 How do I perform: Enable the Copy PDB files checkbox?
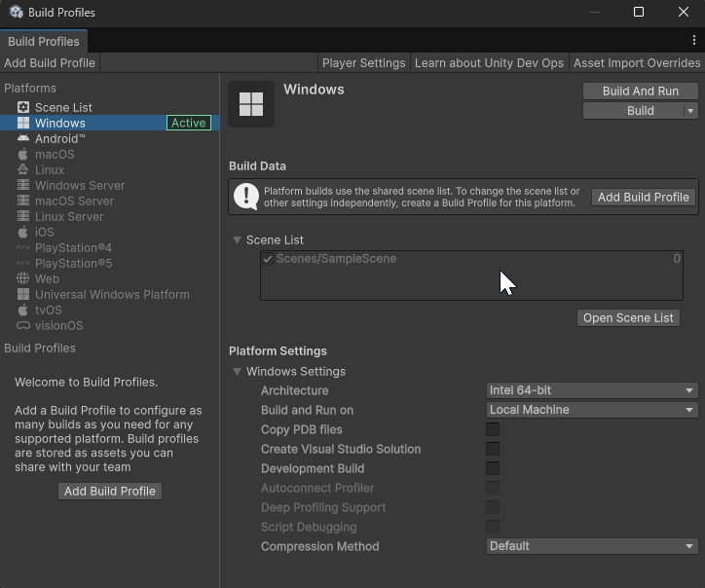point(493,429)
